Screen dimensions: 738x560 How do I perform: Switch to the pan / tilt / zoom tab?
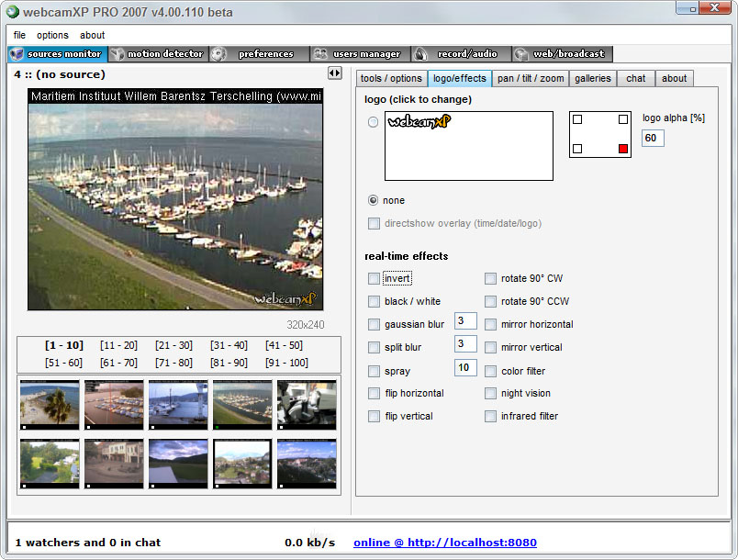531,79
